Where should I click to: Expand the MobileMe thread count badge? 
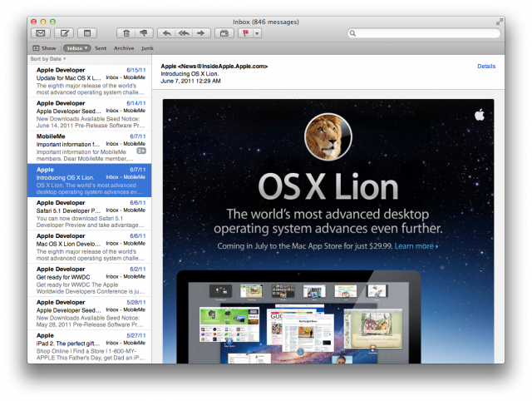(141, 151)
